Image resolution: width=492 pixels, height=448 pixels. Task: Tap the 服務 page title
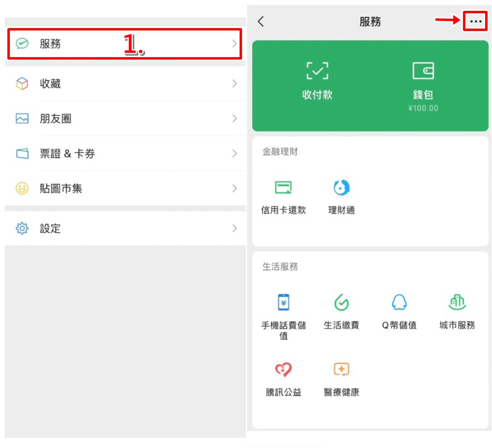(x=370, y=22)
